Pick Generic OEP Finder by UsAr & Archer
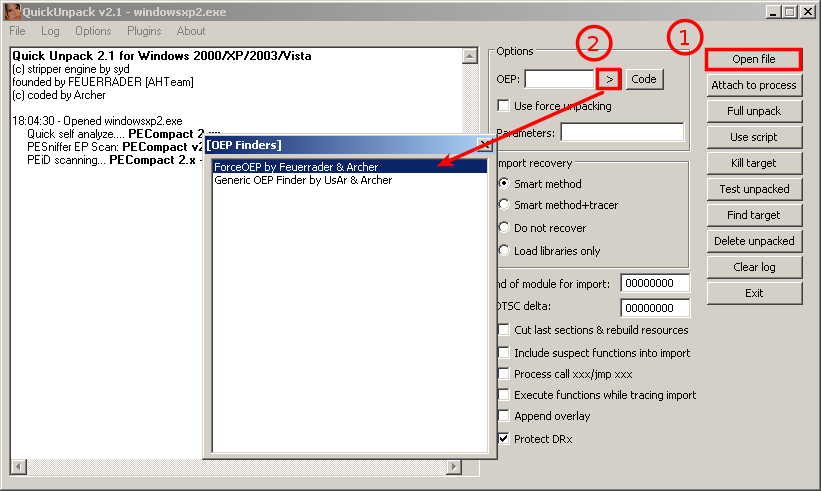Image resolution: width=821 pixels, height=491 pixels. pyautogui.click(x=303, y=181)
